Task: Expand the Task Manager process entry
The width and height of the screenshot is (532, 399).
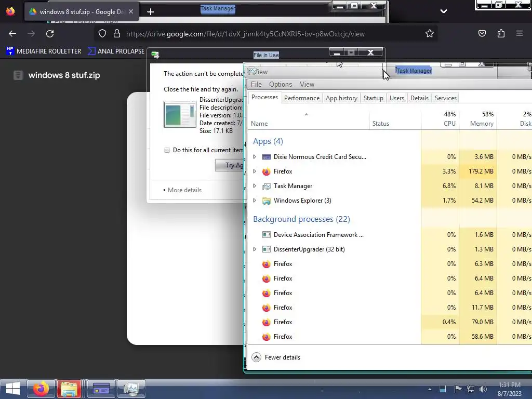Action: pos(255,186)
